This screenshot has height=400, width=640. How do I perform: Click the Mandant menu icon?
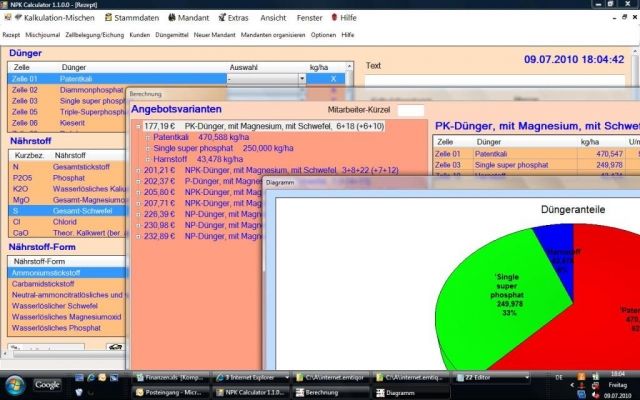point(174,18)
